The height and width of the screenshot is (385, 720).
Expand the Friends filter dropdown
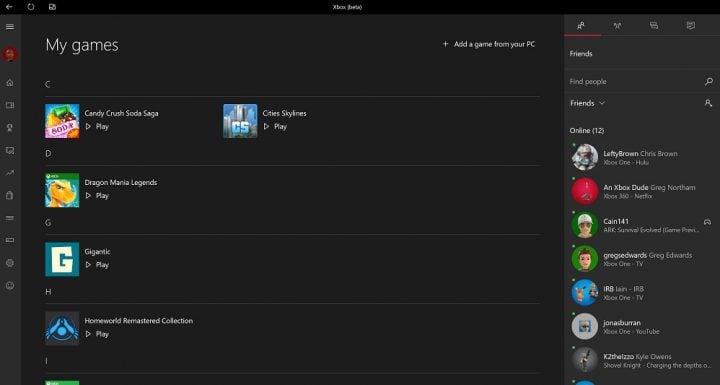(x=587, y=103)
